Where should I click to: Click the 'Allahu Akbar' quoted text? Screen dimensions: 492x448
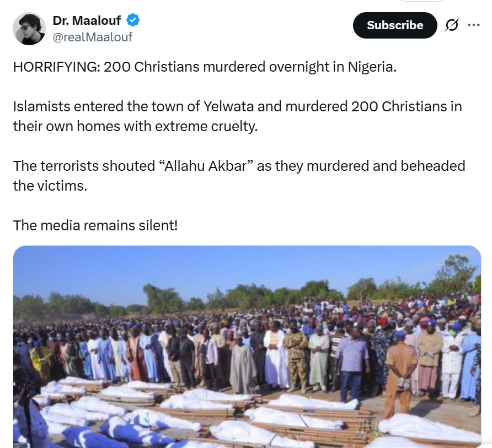click(x=208, y=166)
